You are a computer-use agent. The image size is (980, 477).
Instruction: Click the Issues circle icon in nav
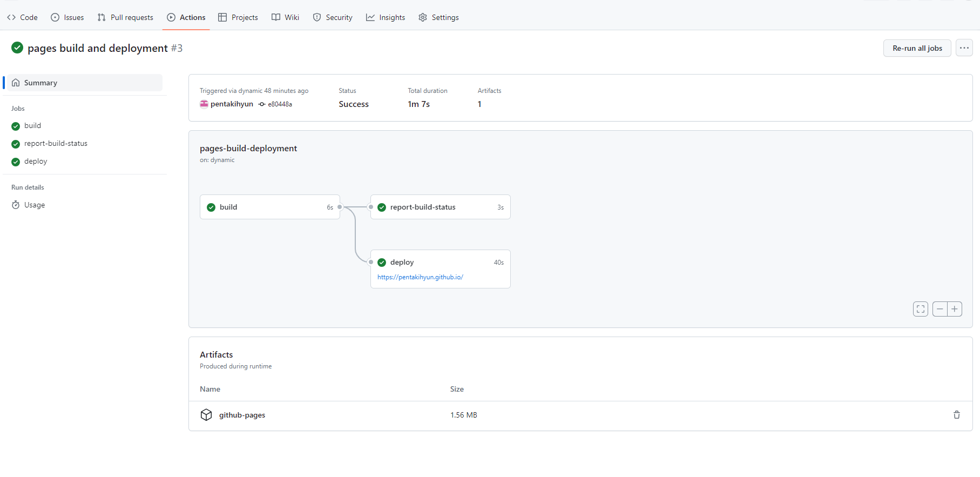[55, 17]
